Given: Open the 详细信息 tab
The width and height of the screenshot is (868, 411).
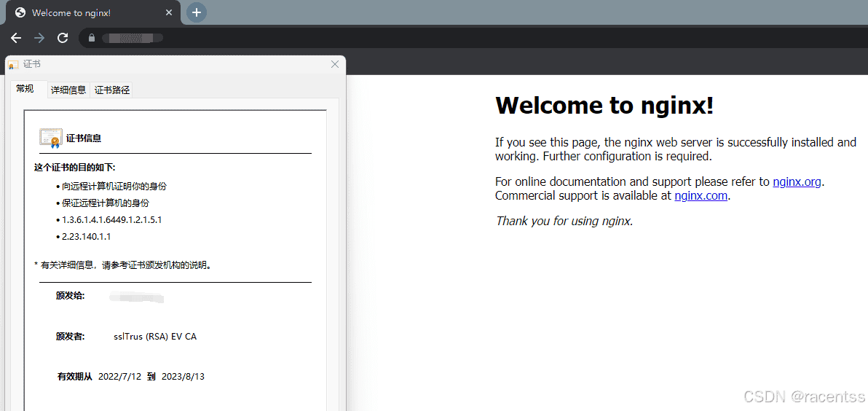Looking at the screenshot, I should click(68, 90).
